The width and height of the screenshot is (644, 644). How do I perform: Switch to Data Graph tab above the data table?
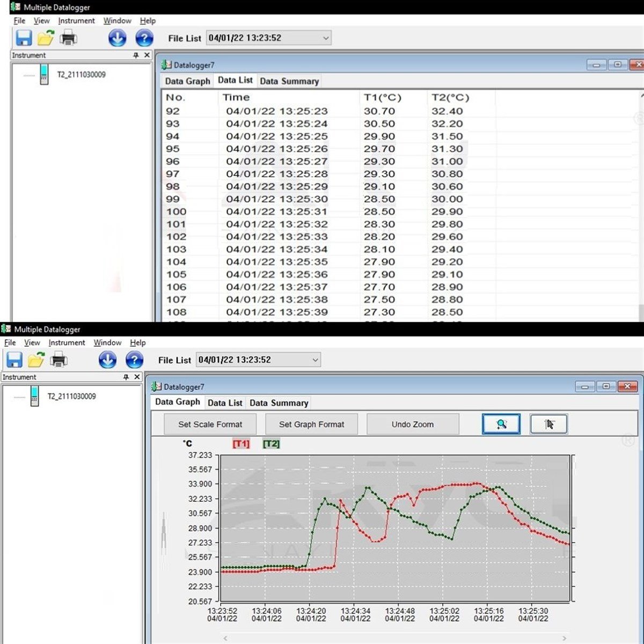tap(187, 81)
